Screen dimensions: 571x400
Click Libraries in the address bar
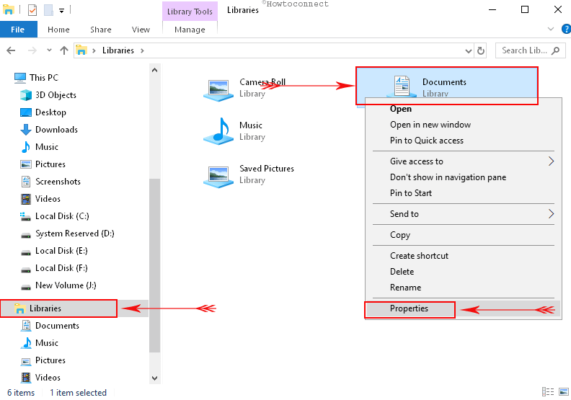(118, 50)
